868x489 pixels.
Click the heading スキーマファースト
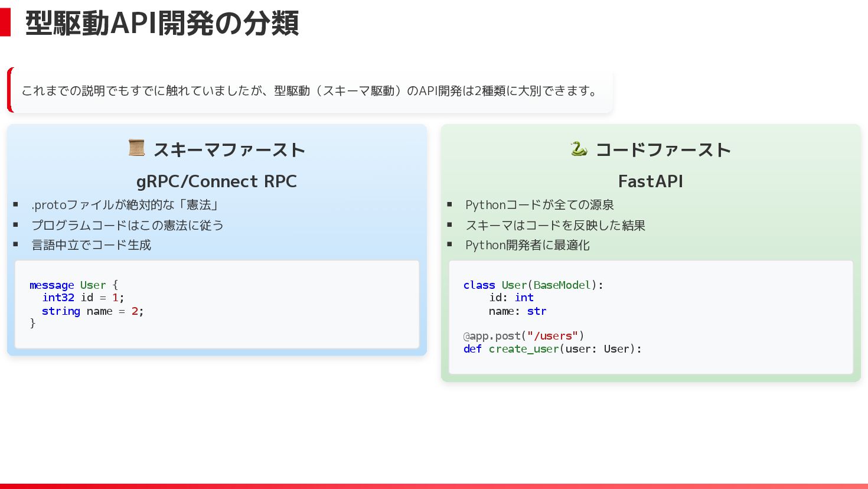[x=229, y=150]
